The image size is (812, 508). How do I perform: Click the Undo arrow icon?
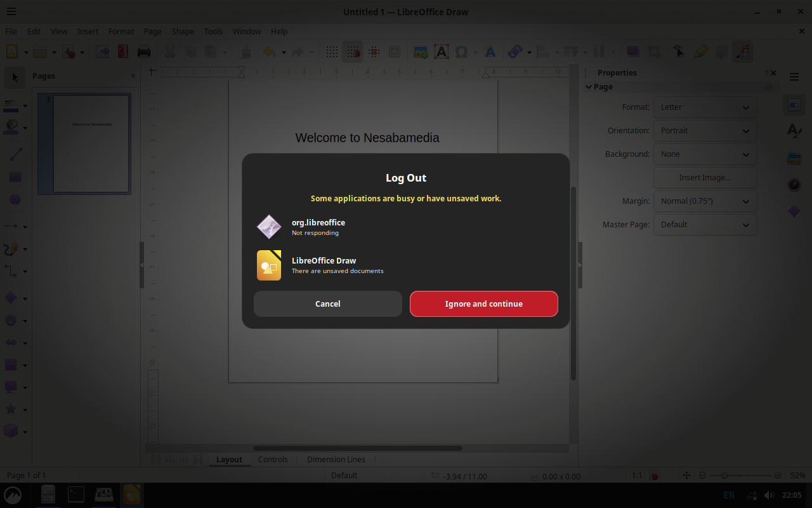[x=269, y=52]
